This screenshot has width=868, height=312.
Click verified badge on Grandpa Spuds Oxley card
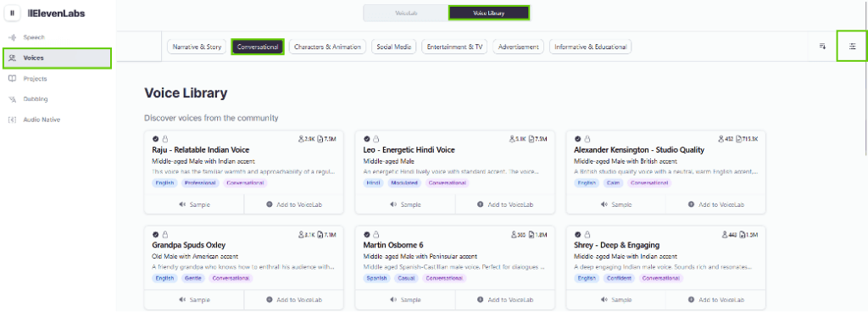pos(156,234)
